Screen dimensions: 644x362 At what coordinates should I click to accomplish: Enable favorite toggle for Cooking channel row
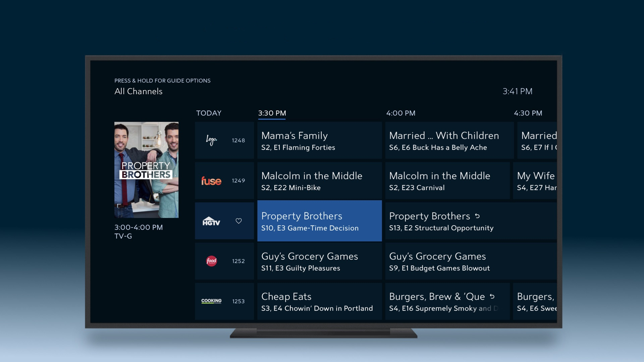[238, 301]
